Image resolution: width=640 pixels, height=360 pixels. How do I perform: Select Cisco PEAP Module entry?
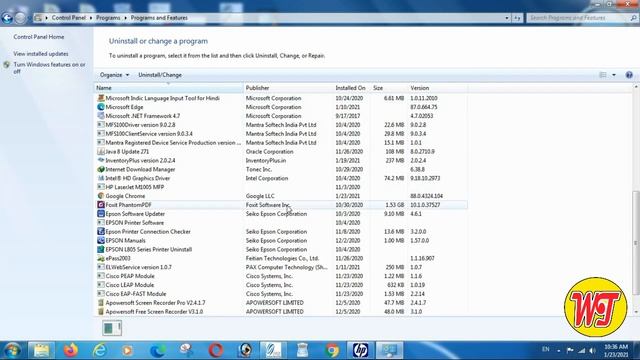coord(281,276)
